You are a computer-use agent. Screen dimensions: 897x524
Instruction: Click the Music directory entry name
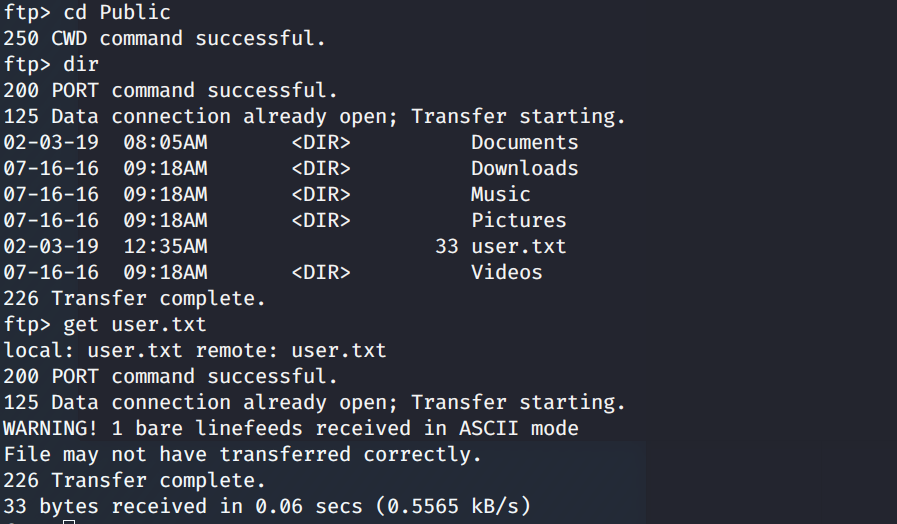click(x=500, y=195)
